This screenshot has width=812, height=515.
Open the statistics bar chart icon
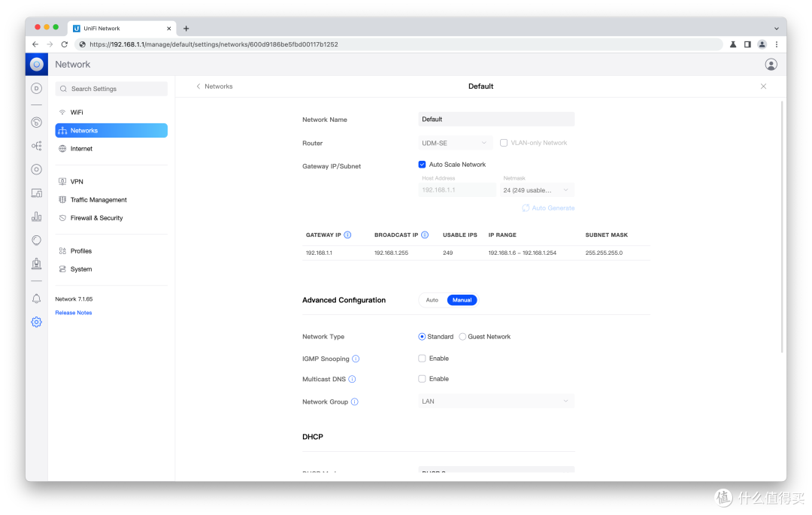click(36, 217)
